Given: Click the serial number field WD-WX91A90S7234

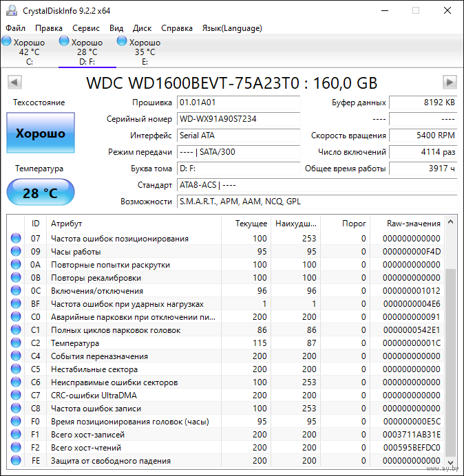Looking at the screenshot, I should coord(238,119).
